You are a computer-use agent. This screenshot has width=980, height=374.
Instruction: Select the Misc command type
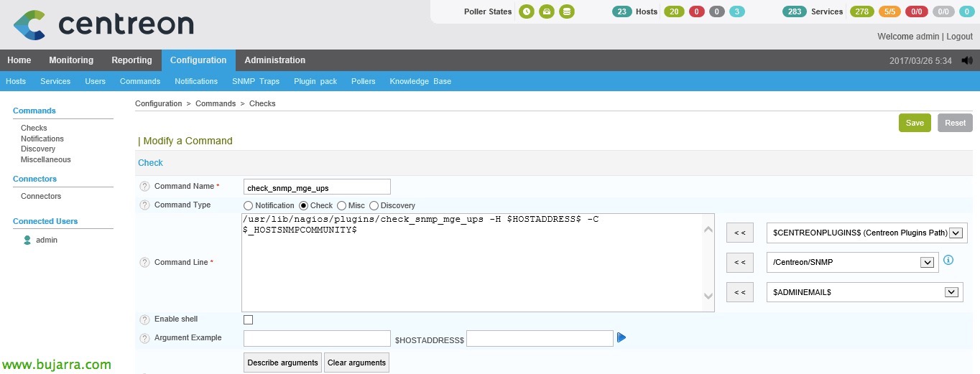coord(341,205)
